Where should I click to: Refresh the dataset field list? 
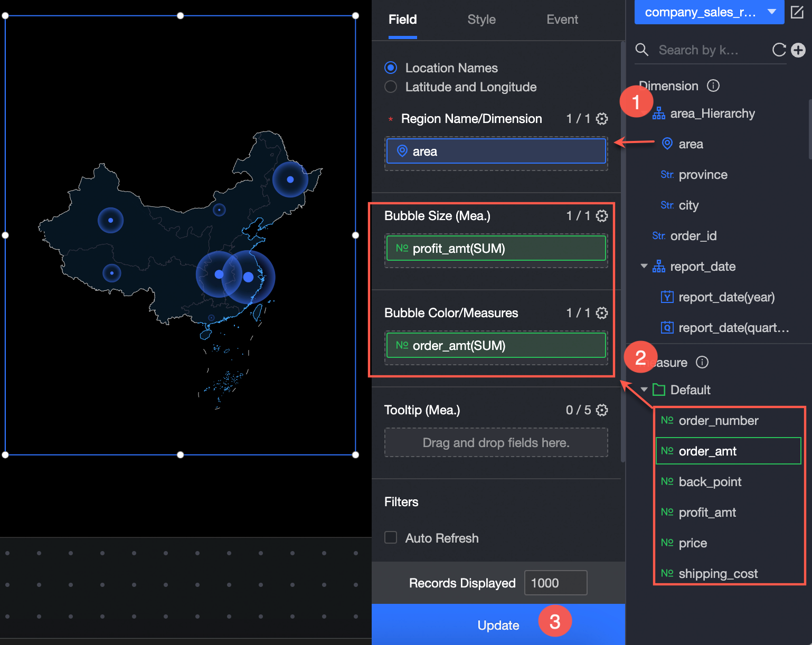tap(779, 50)
